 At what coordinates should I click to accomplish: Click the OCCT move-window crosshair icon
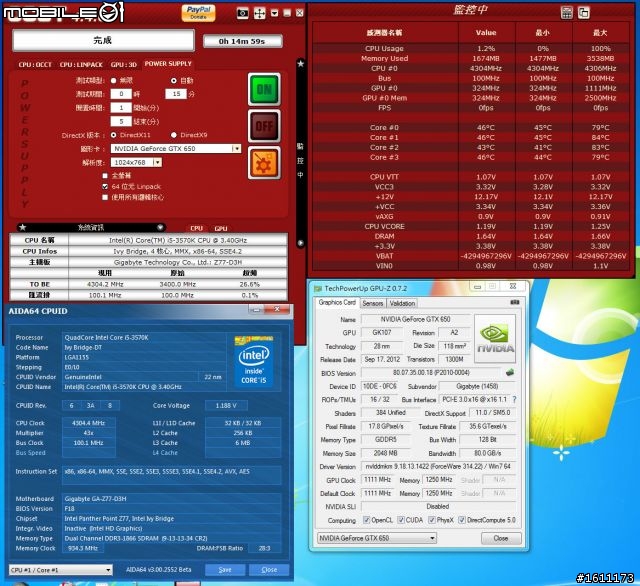260,13
